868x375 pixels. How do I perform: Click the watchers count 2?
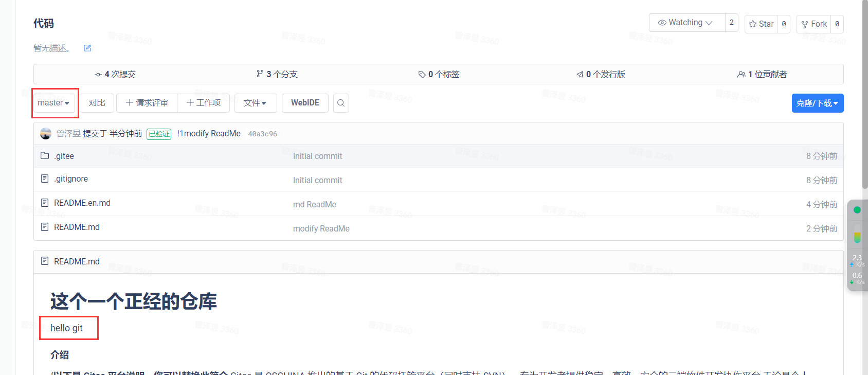[732, 23]
